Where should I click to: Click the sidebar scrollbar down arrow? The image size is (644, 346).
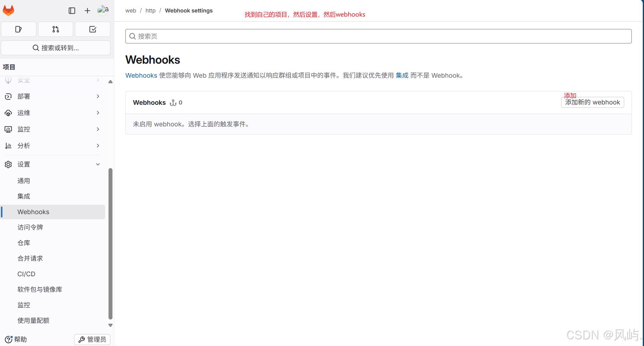tap(110, 325)
